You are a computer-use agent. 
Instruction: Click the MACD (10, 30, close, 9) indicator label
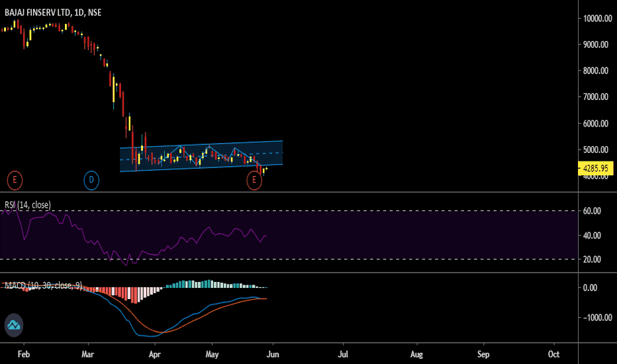(x=43, y=285)
